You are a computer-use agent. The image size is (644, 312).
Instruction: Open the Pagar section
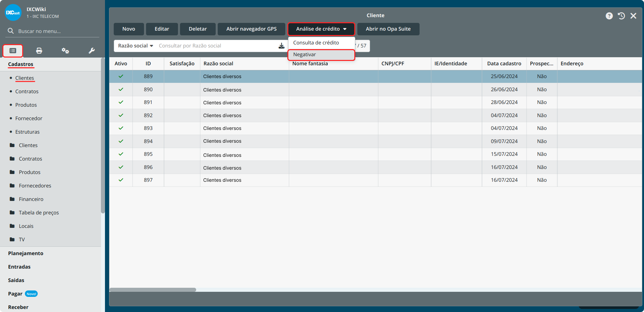tap(15, 293)
